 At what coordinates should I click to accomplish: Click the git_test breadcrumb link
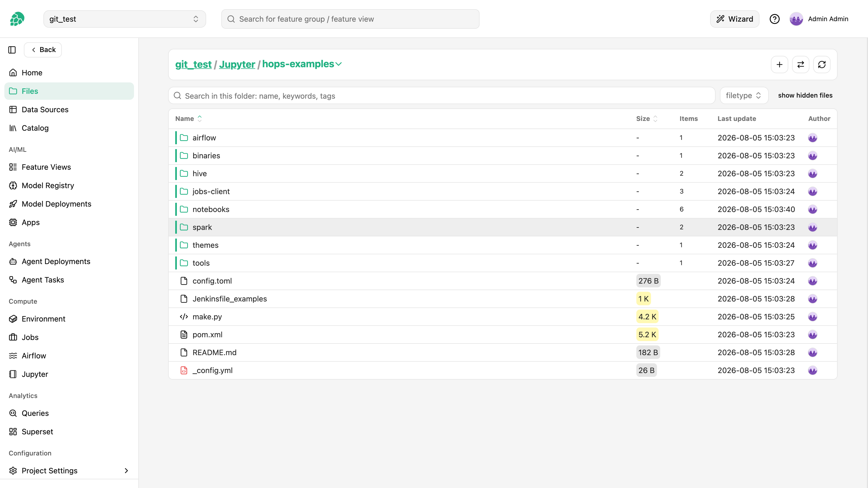193,64
